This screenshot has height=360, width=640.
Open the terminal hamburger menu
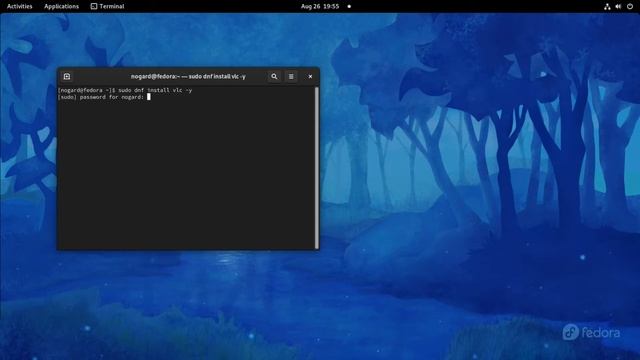point(291,76)
